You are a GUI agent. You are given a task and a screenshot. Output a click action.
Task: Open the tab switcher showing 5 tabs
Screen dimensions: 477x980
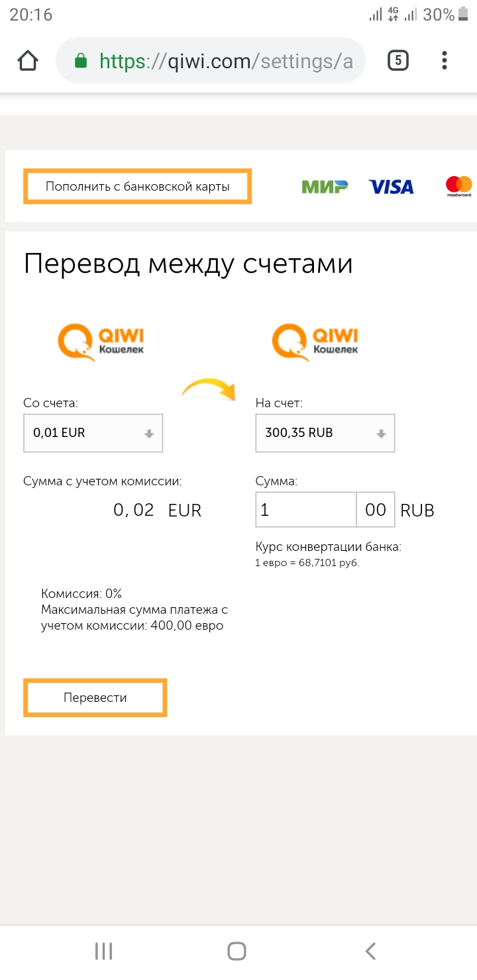pyautogui.click(x=397, y=61)
